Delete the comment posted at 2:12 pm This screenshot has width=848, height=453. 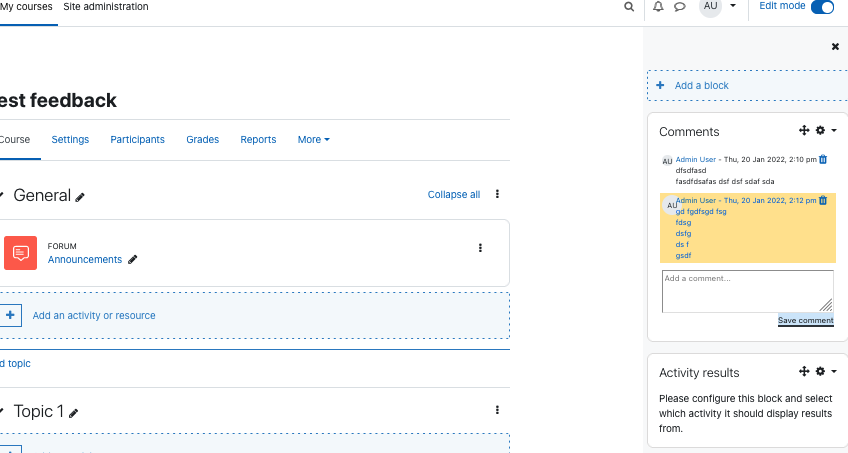tap(823, 200)
